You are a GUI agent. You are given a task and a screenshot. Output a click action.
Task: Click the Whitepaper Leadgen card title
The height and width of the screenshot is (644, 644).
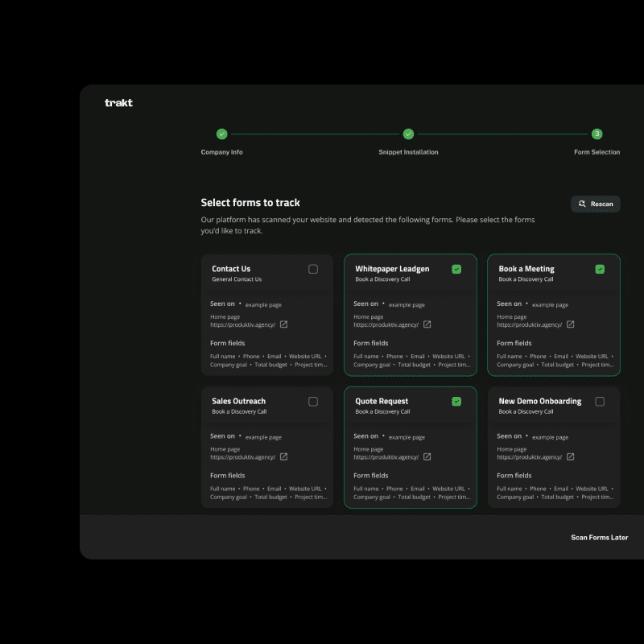point(392,269)
